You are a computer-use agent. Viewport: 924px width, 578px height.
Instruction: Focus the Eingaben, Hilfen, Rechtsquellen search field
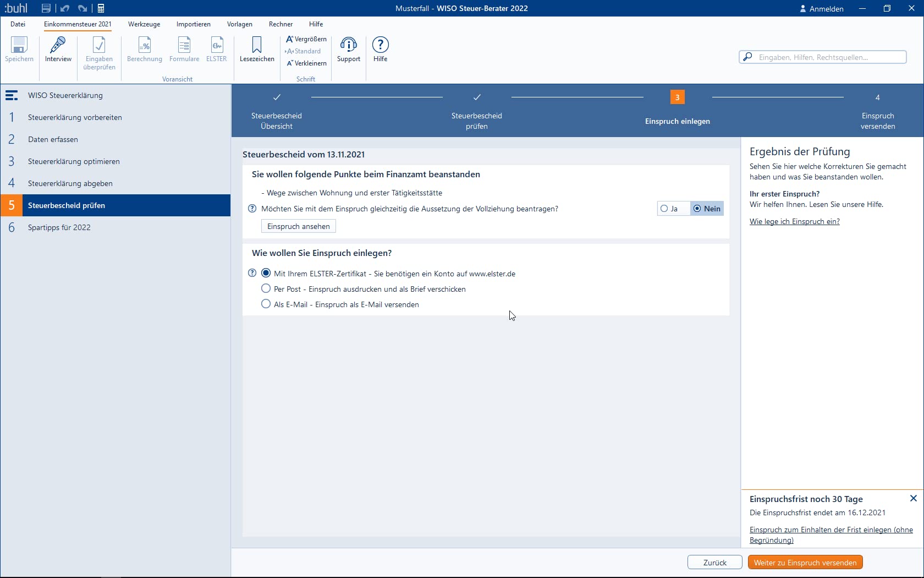823,57
